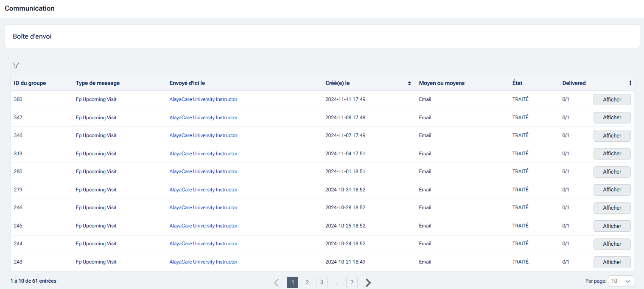644x289 pixels.
Task: Click the Boîte d'envoi panel heading
Action: pyautogui.click(x=32, y=36)
